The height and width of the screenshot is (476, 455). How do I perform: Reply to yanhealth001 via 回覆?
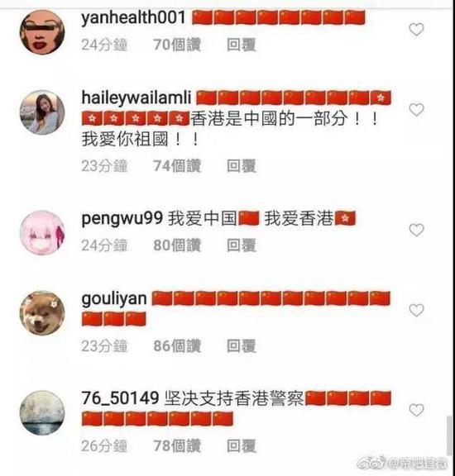tap(242, 45)
